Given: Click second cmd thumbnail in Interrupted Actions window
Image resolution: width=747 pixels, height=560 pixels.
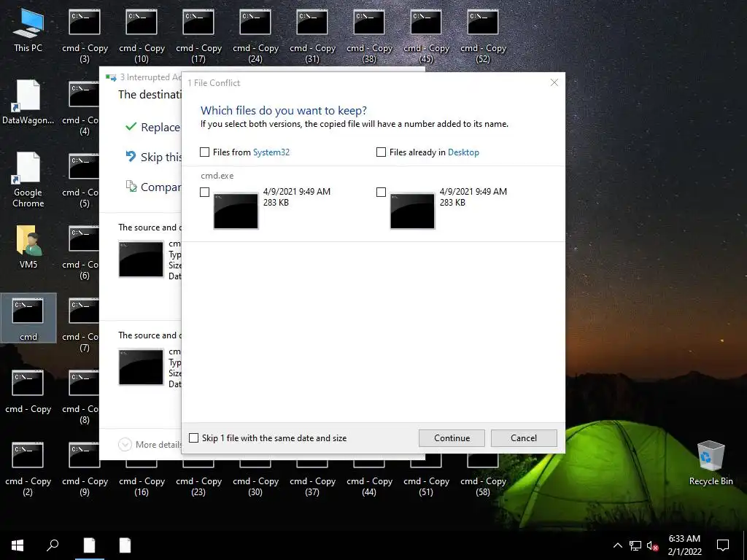Looking at the screenshot, I should coord(141,367).
